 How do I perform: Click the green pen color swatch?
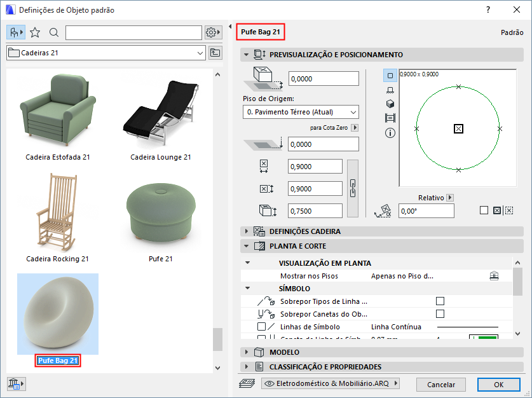(x=487, y=338)
